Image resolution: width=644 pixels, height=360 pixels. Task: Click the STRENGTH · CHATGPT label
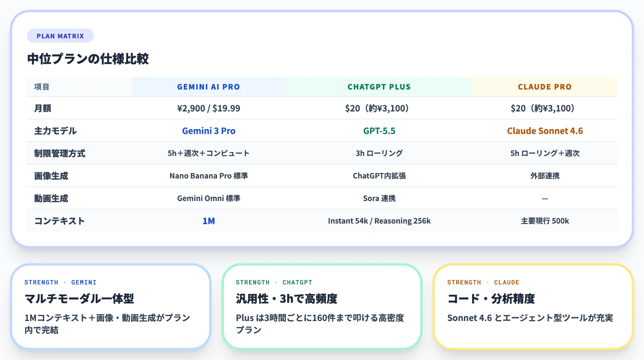(x=274, y=282)
